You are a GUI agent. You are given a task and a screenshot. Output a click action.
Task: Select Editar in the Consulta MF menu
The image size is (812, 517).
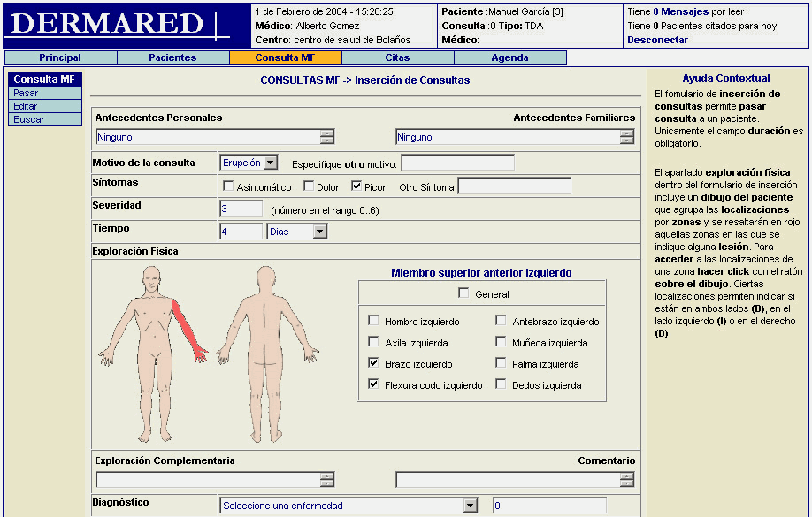tap(26, 106)
